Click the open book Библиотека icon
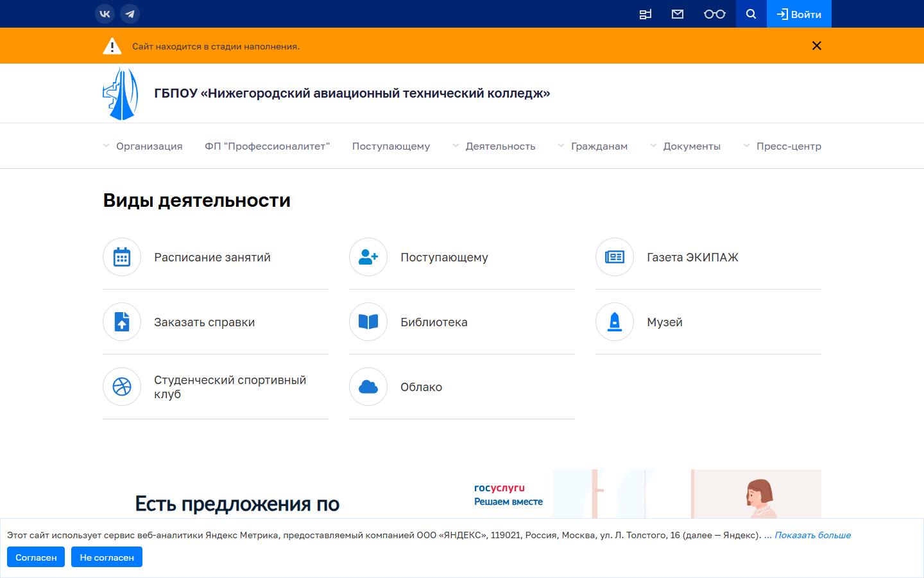This screenshot has width=924, height=578. [368, 322]
